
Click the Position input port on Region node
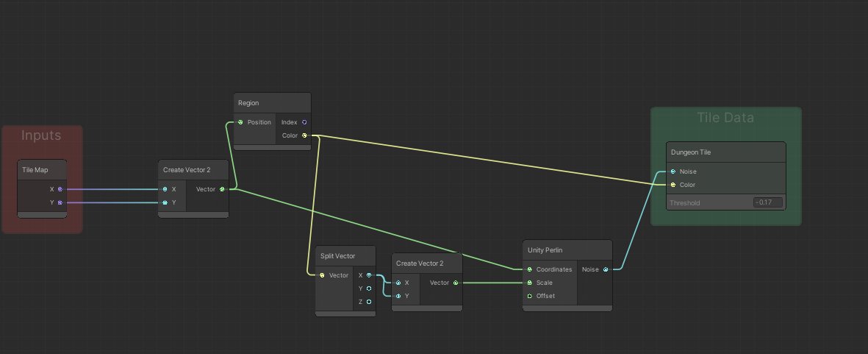[x=240, y=122]
